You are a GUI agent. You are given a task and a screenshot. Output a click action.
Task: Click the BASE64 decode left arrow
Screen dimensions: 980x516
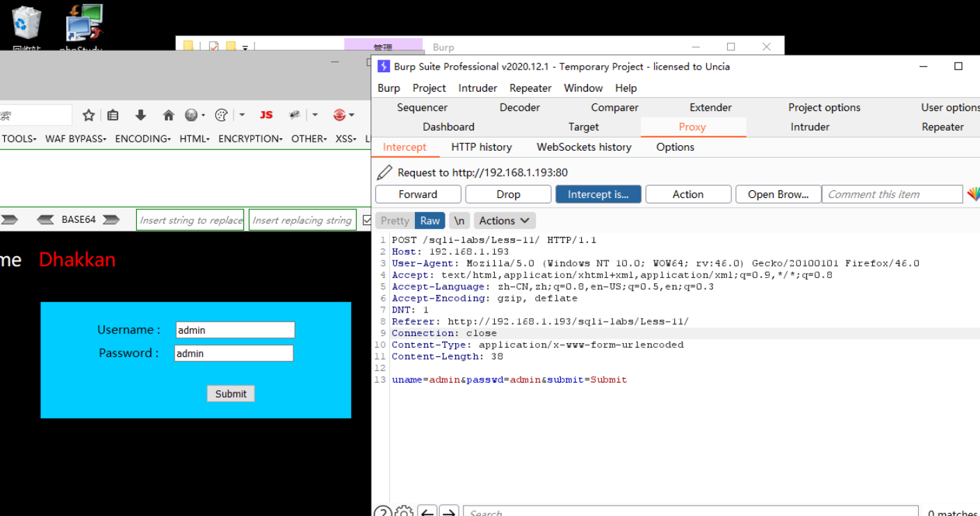(x=46, y=219)
